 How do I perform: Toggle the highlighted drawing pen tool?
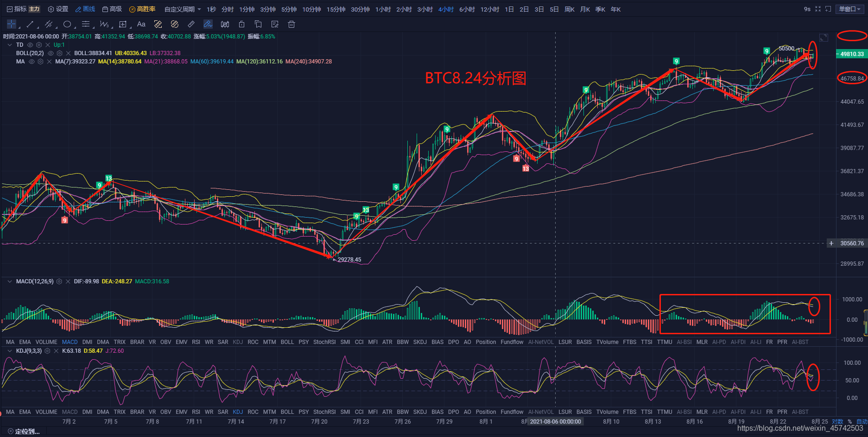click(x=208, y=24)
